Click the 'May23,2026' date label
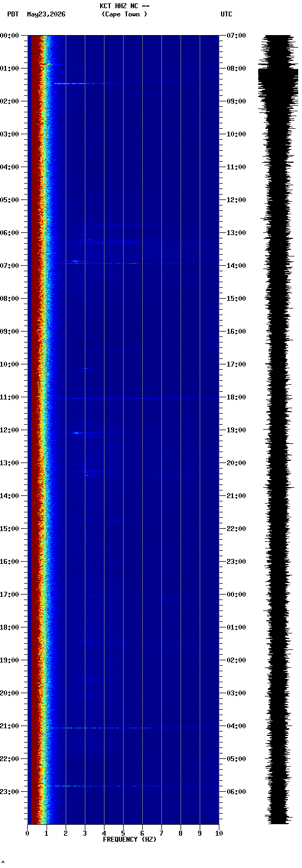The width and height of the screenshot is (302, 868). [46, 14]
